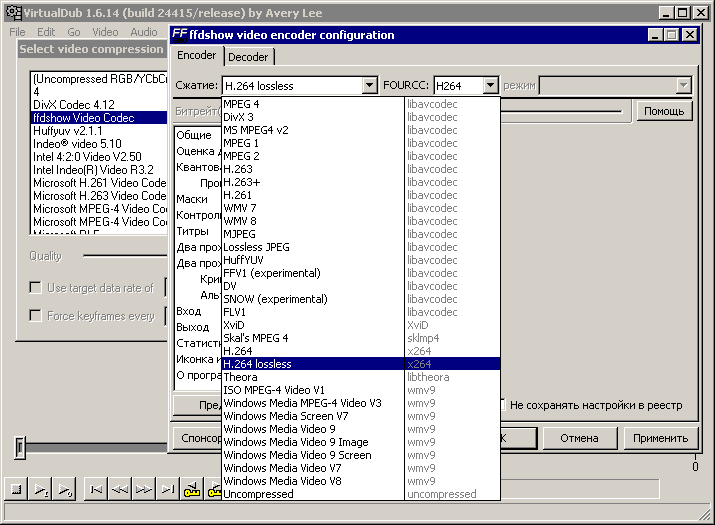Image resolution: width=715 pixels, height=525 pixels.
Task: Step forward with the fast-forward icon
Action: pyautogui.click(x=144, y=489)
